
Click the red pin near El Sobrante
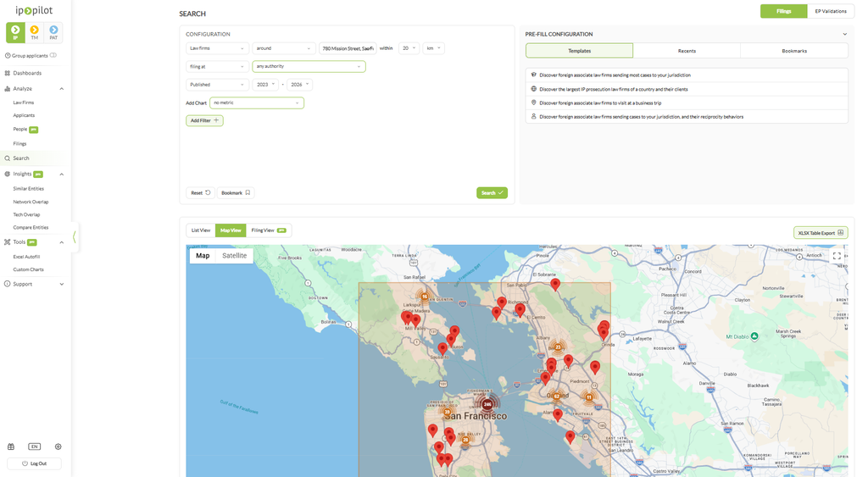click(x=555, y=285)
